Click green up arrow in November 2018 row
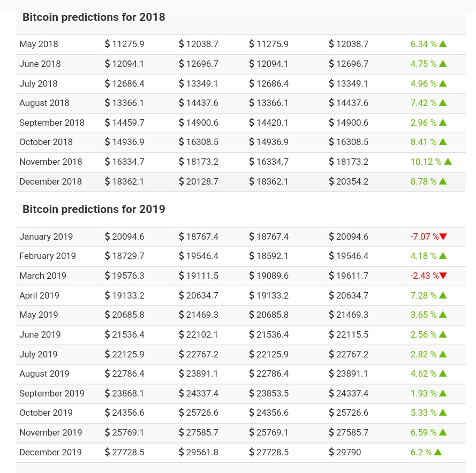The image size is (476, 473). (x=448, y=162)
